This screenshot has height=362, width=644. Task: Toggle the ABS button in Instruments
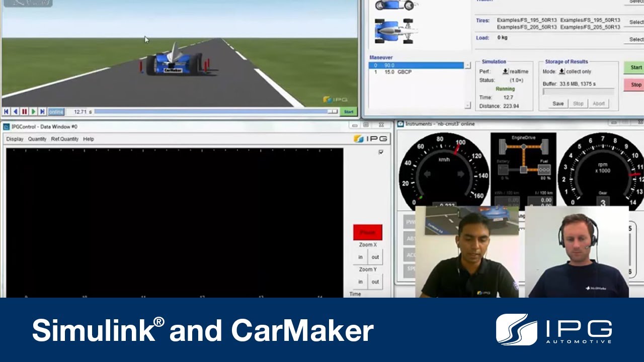pos(411,238)
